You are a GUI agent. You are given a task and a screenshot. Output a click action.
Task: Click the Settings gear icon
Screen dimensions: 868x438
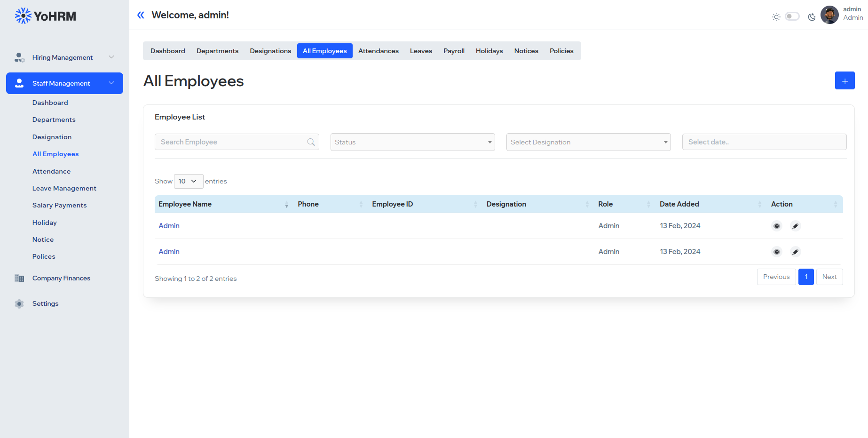19,304
